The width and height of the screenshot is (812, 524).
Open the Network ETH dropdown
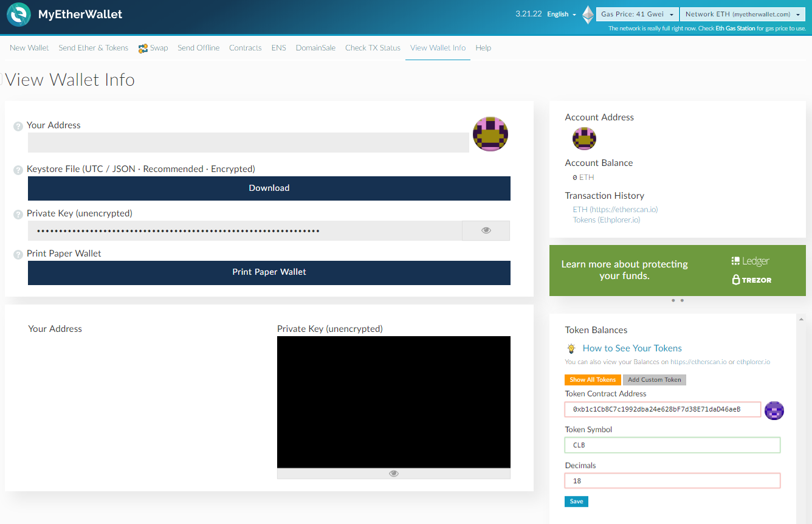[742, 14]
